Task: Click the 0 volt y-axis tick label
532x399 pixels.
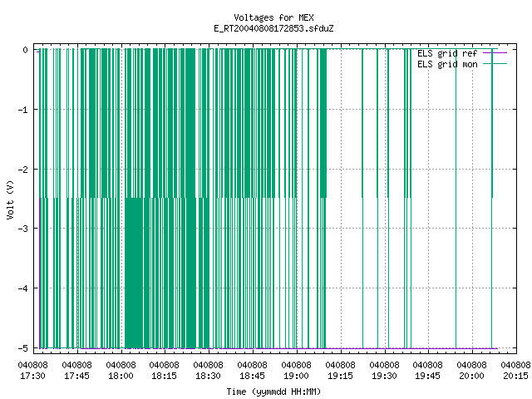Action: point(26,50)
